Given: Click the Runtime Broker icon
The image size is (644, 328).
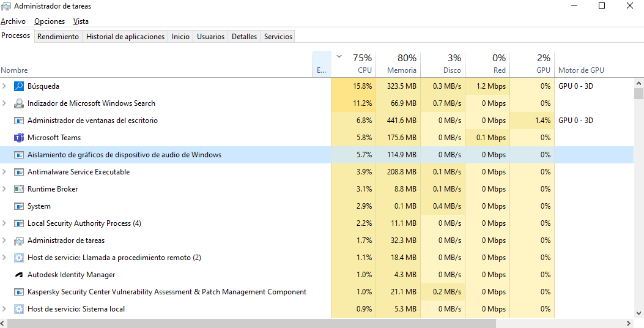Looking at the screenshot, I should [19, 189].
